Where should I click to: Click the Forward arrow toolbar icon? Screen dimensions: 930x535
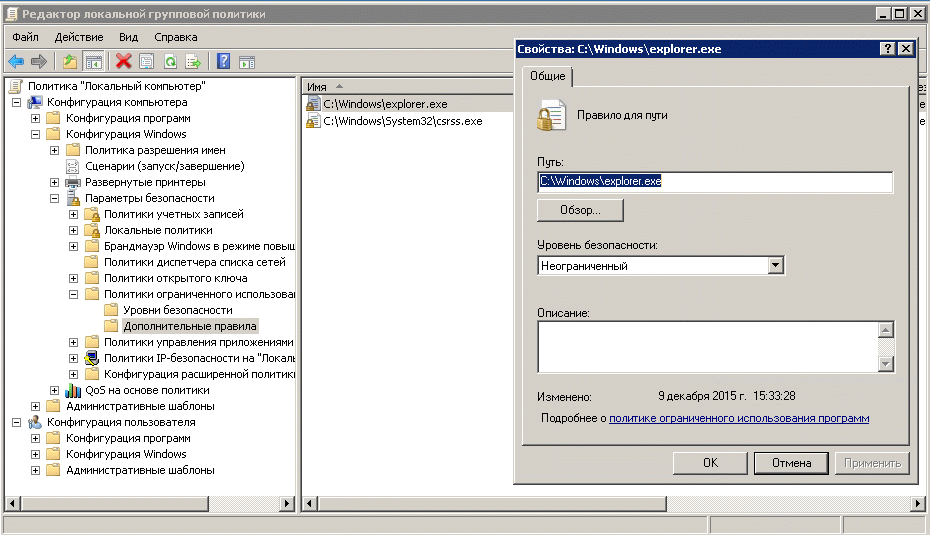[x=39, y=61]
